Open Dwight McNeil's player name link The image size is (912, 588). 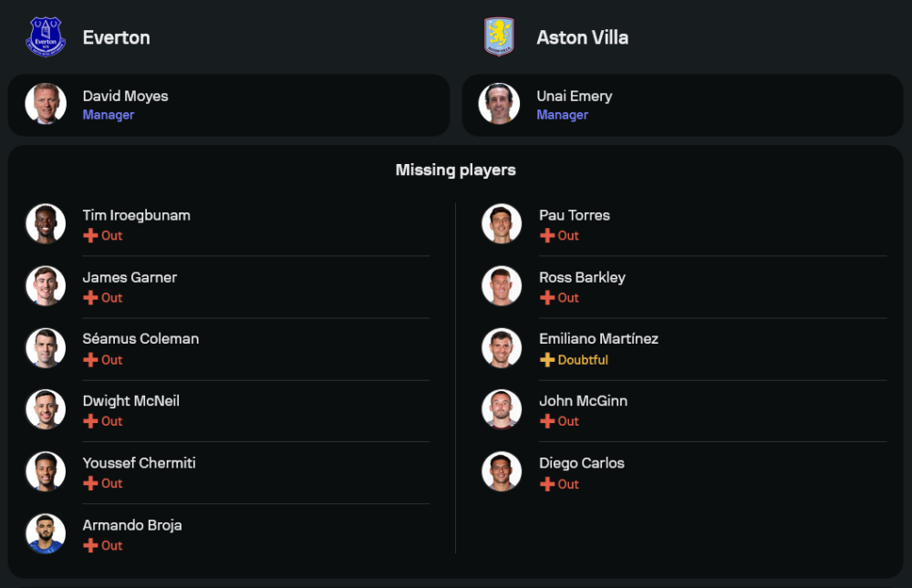click(x=131, y=400)
